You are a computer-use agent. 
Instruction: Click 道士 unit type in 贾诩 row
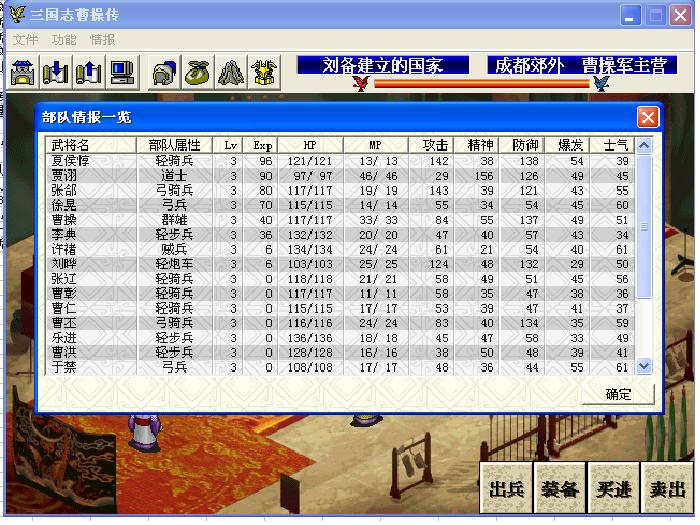[x=174, y=175]
